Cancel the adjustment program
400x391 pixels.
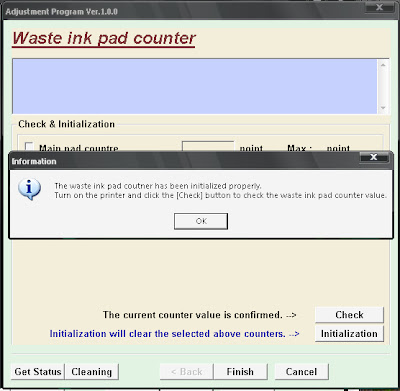tap(301, 372)
